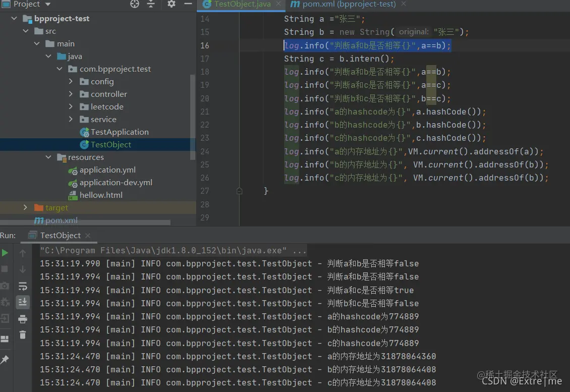570x392 pixels.
Task: Select TestObject class in tree
Action: 111,144
